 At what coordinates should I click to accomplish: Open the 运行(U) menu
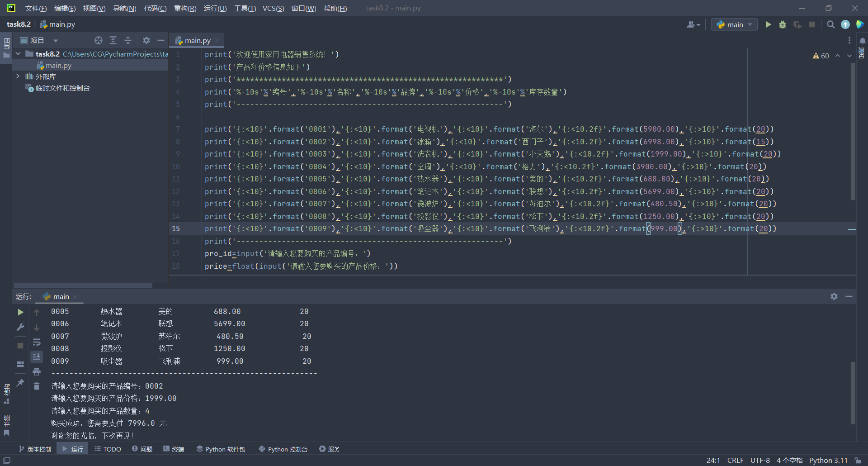pyautogui.click(x=215, y=8)
